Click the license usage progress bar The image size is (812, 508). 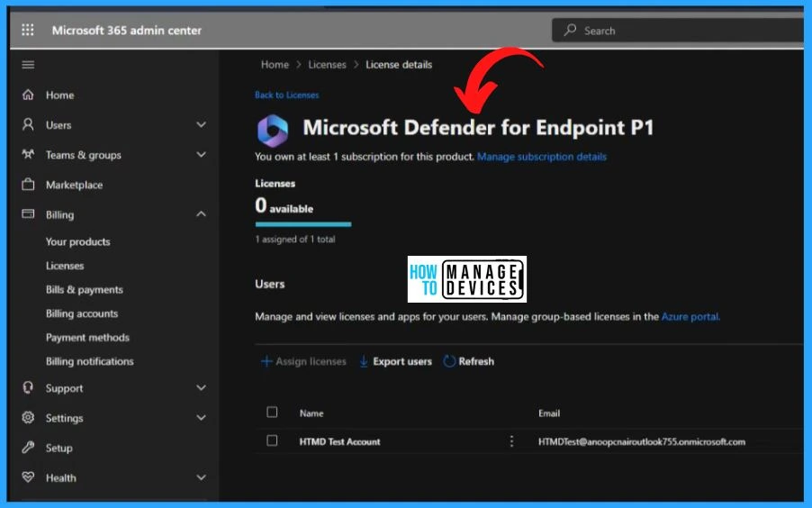coord(303,224)
